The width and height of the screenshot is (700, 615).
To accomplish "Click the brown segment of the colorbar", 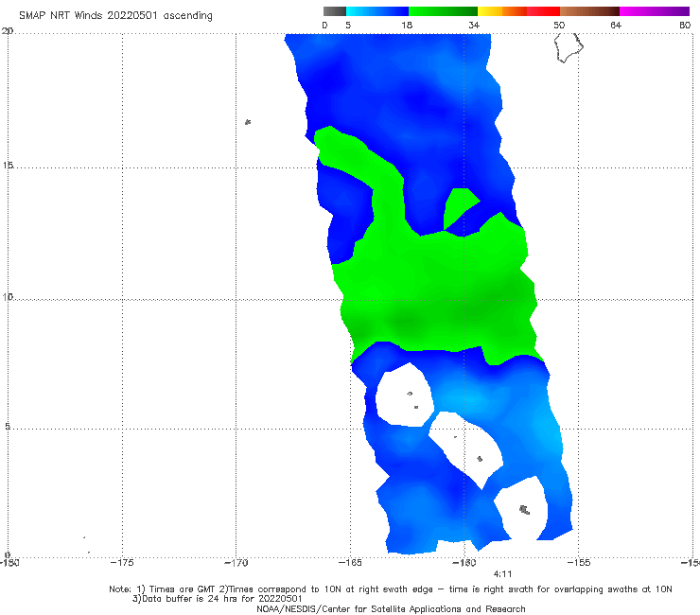I will 589,11.
